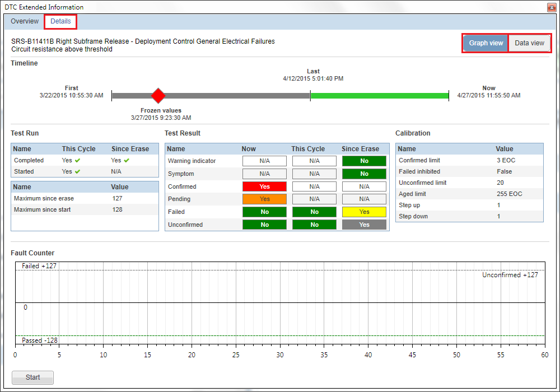Image resolution: width=560 pixels, height=392 pixels.
Task: Click the Started row in Test Run
Action: (85, 172)
